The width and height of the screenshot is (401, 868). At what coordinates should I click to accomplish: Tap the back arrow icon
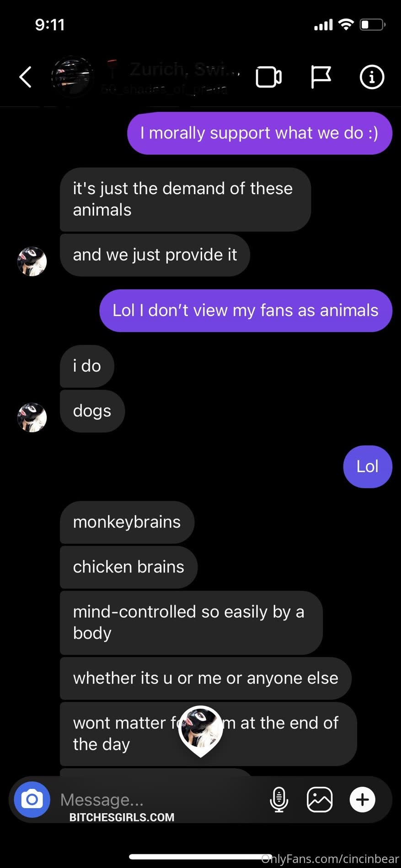coord(26,77)
